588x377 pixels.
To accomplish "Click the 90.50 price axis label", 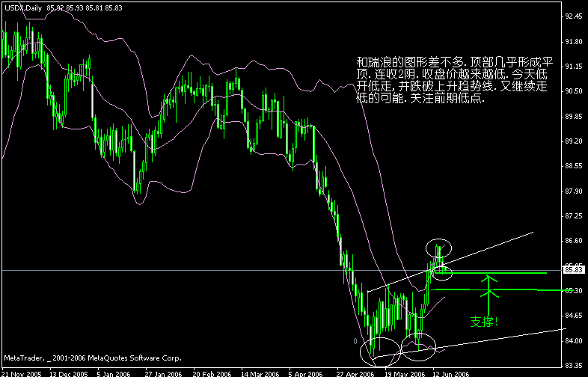I will 574,91.
